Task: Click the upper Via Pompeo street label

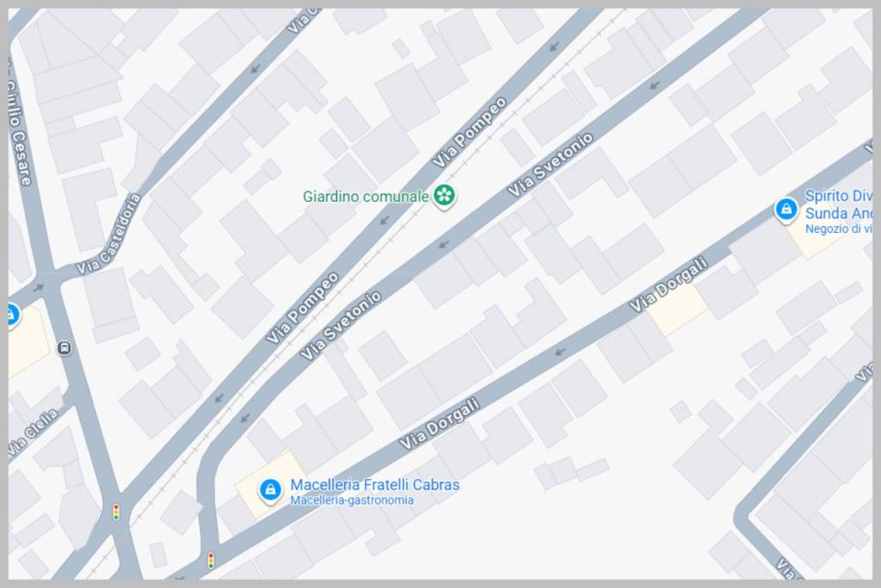Action: (x=470, y=132)
